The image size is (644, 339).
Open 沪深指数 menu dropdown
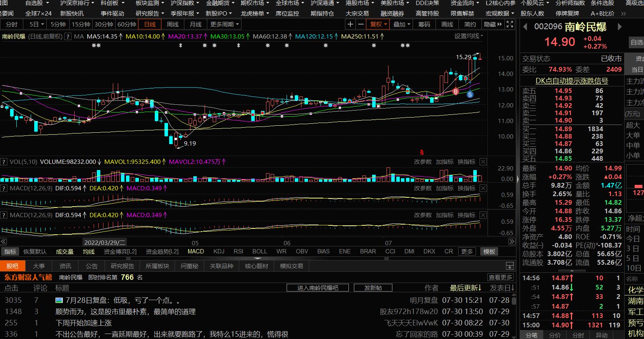pyautogui.click(x=185, y=3)
